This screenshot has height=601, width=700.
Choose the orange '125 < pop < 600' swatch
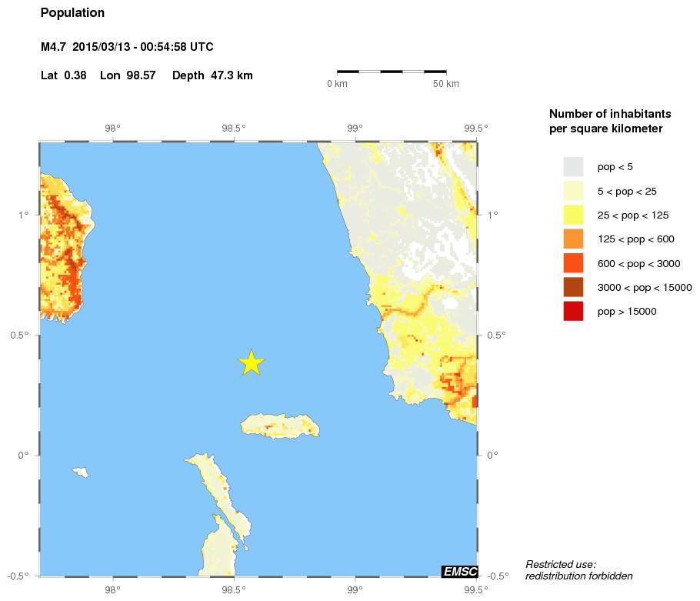click(x=573, y=239)
